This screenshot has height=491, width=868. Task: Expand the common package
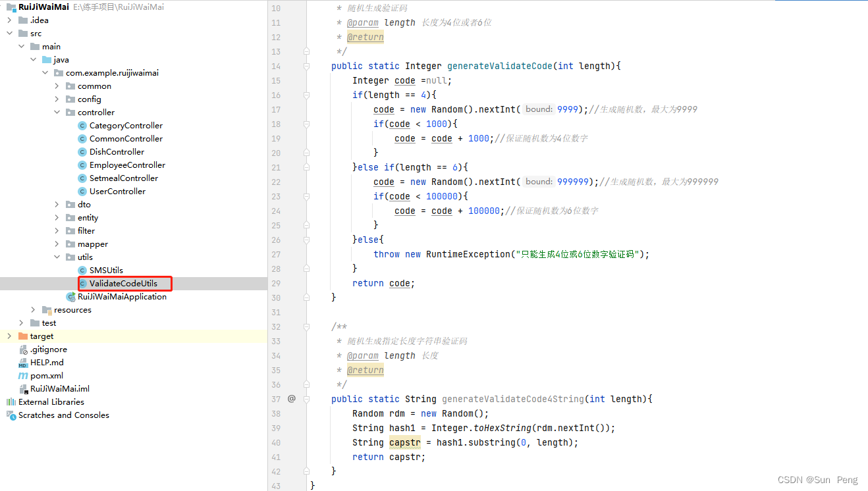coord(57,86)
